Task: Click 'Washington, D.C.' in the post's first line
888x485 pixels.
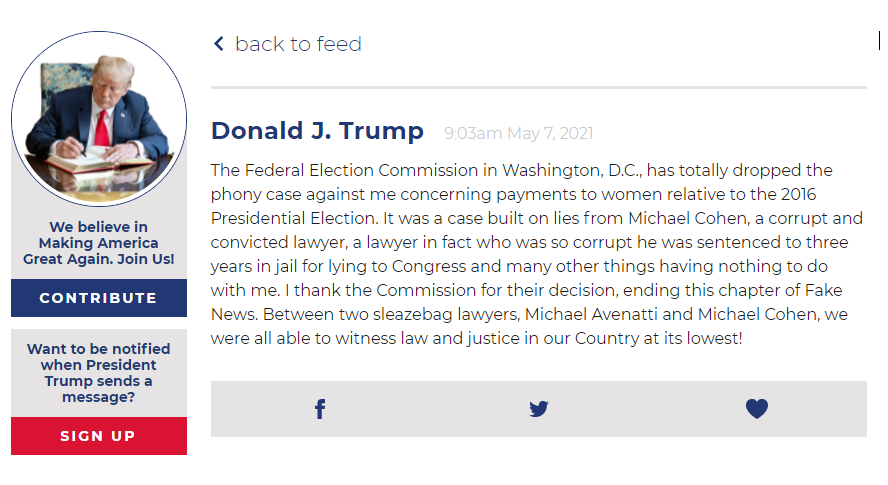Action: tap(572, 171)
